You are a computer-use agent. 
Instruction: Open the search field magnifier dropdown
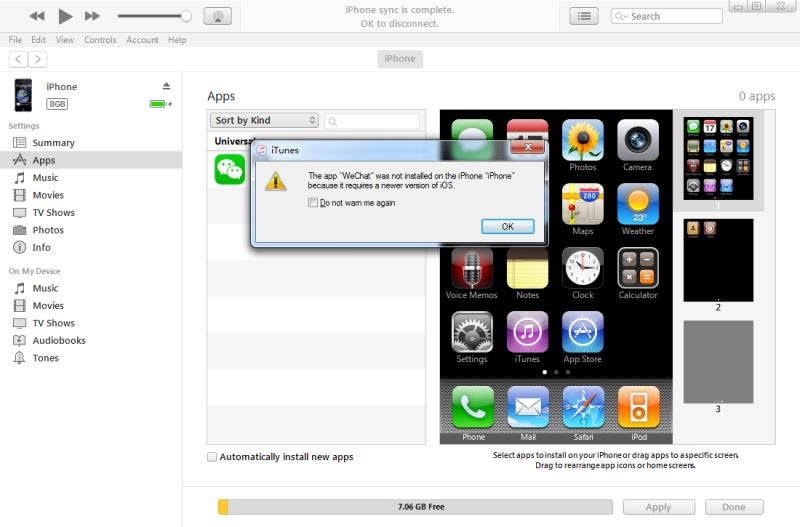622,16
